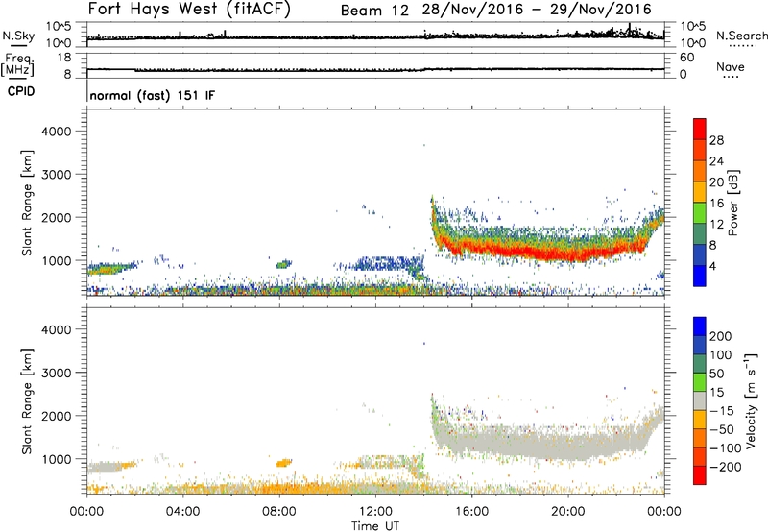Click the '4000' tick on the power panel
Screen dimensions: 768x532
pyautogui.click(x=57, y=132)
